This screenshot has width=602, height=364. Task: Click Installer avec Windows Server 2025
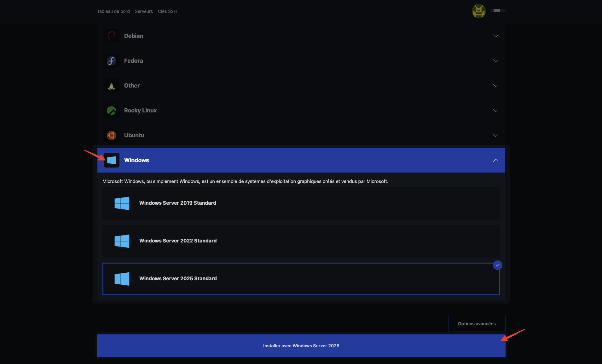(x=301, y=346)
